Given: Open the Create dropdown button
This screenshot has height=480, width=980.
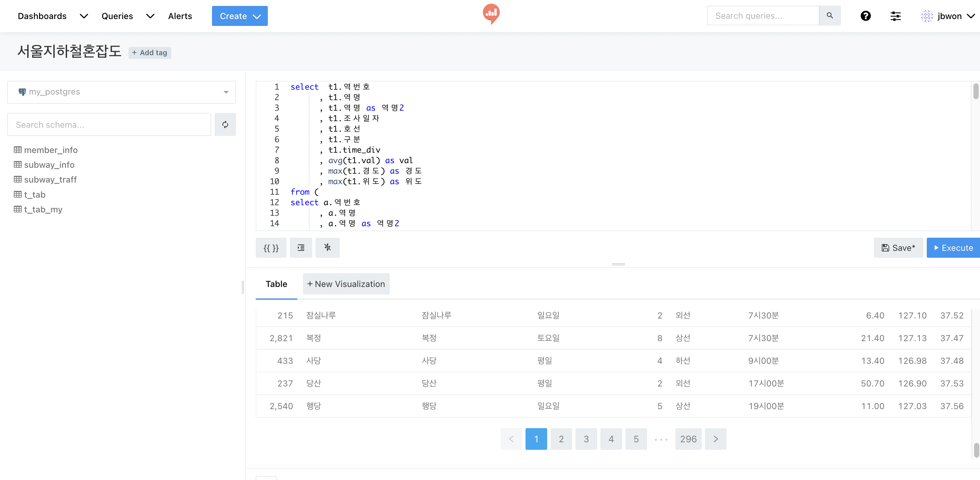Looking at the screenshot, I should (x=240, y=16).
